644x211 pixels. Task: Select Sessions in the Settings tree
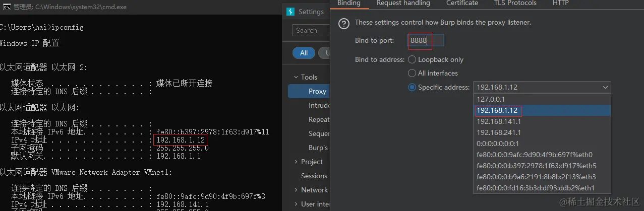click(x=314, y=176)
